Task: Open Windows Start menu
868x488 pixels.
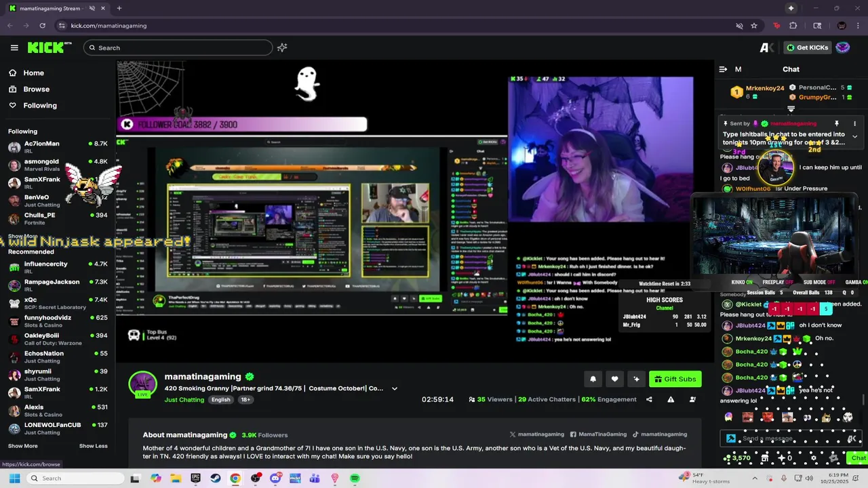Action: [14, 479]
